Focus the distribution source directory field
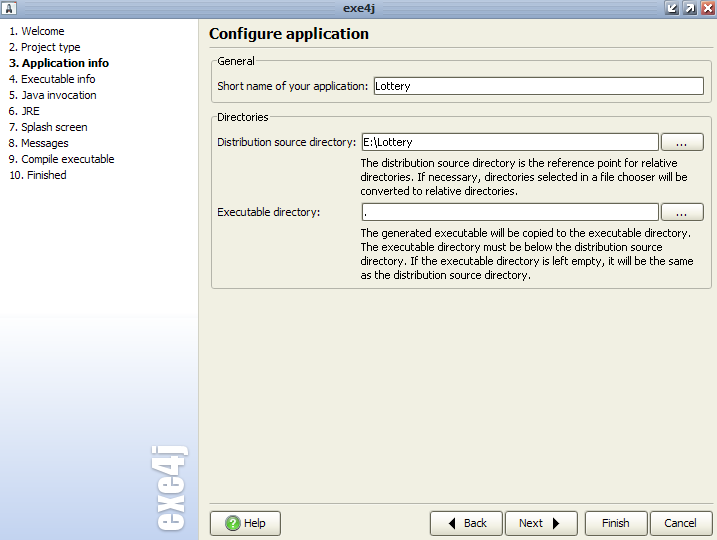This screenshot has width=717, height=540. click(509, 142)
